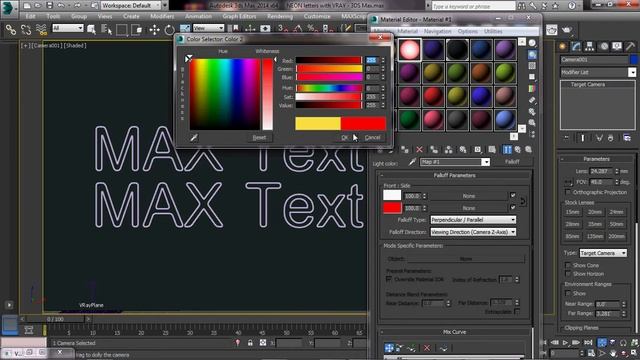Click the Save File icon in title bar
This screenshot has width=640, height=360.
pos(49,5)
